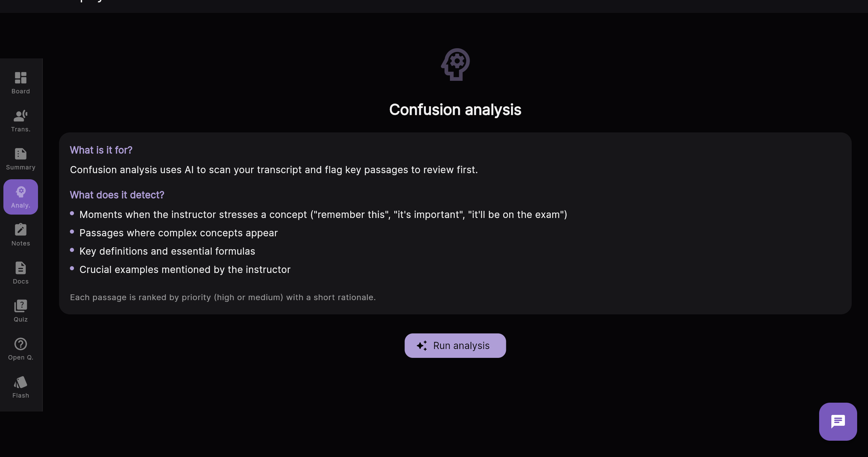
Task: Click the info card about detected passages
Action: pos(455,223)
